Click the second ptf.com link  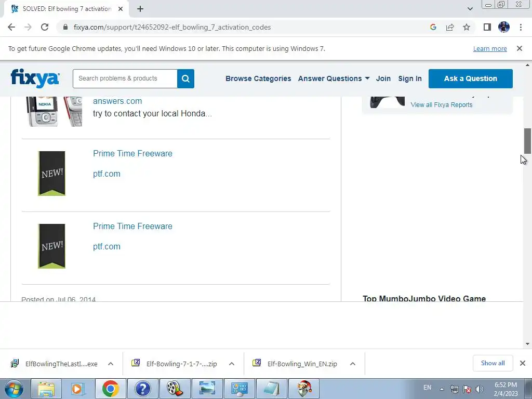coord(107,246)
